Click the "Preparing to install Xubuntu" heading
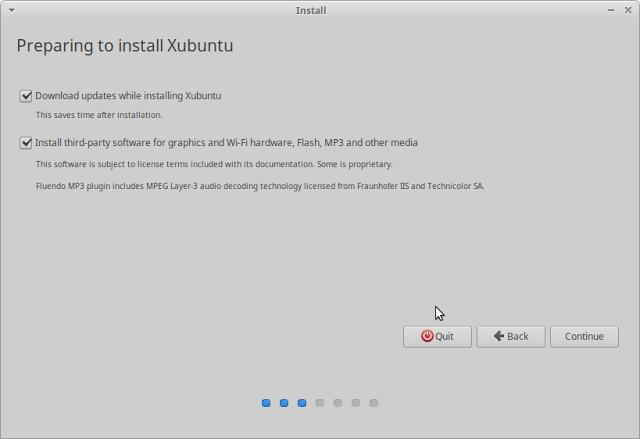 click(x=125, y=46)
